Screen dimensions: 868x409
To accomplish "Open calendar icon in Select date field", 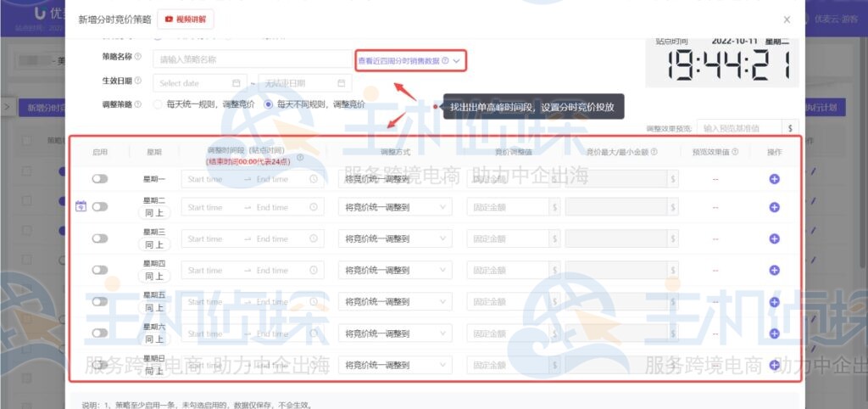I will coord(236,83).
